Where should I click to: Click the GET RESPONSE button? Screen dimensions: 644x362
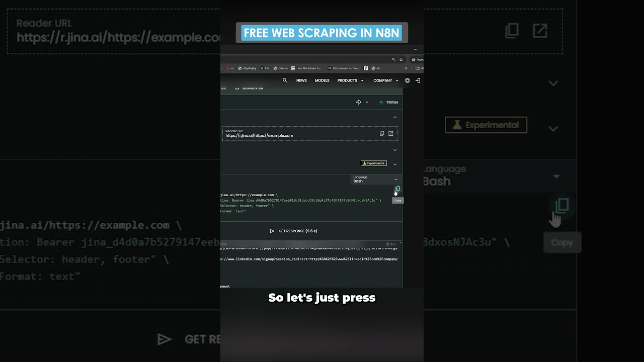[x=293, y=231]
